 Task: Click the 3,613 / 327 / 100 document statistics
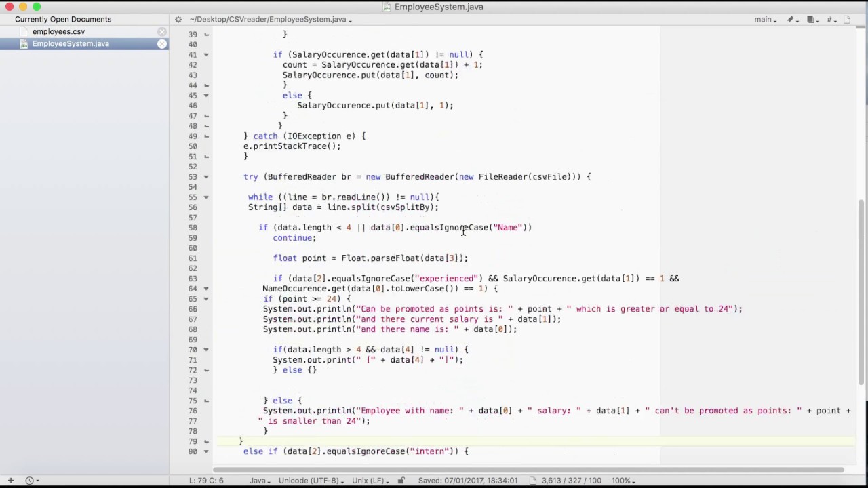(573, 481)
